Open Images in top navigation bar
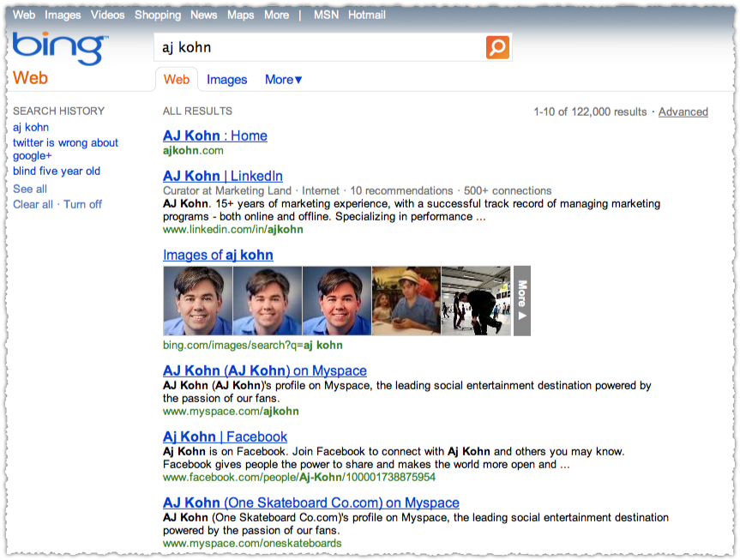 (63, 15)
